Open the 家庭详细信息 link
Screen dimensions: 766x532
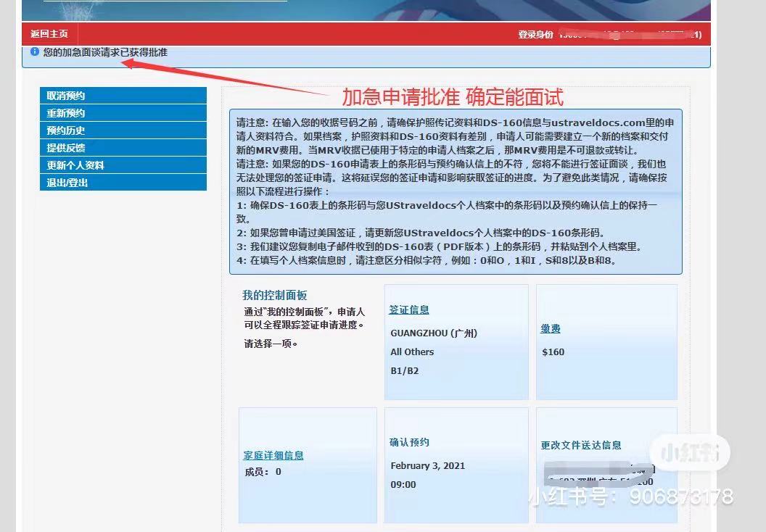(273, 456)
